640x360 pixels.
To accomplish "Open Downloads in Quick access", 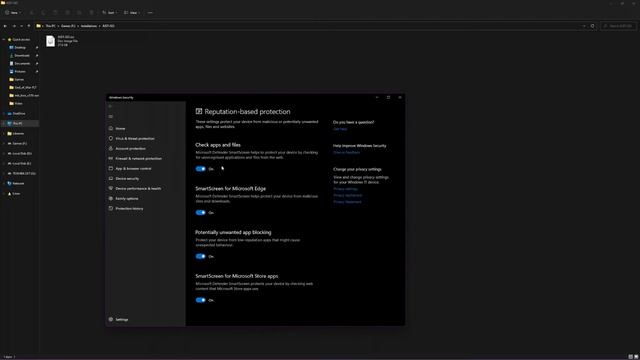I will (x=22, y=56).
